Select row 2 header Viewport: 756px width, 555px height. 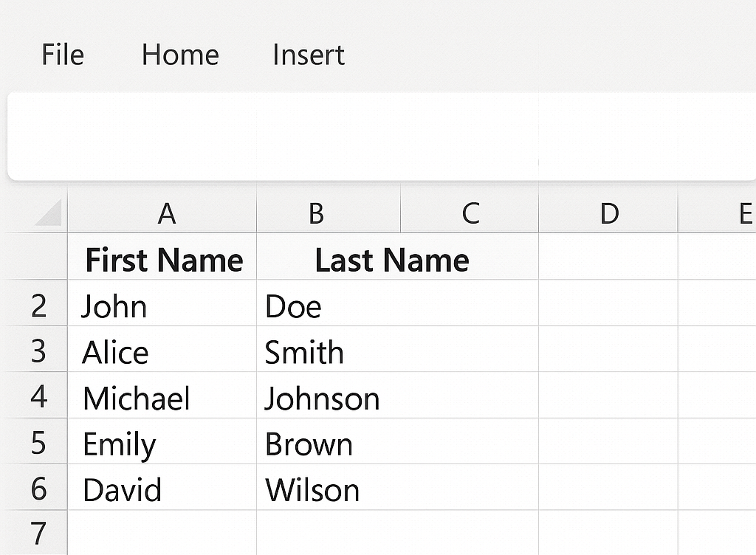point(38,306)
